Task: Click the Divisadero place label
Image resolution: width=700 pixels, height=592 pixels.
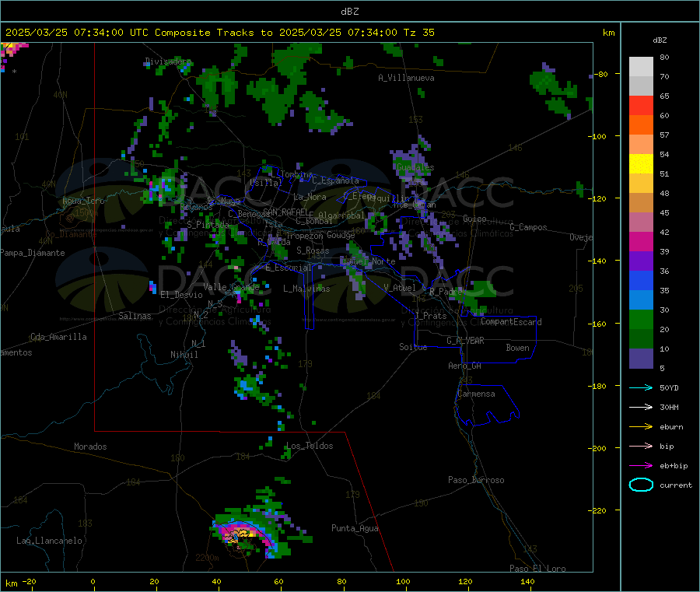Action: 168,61
